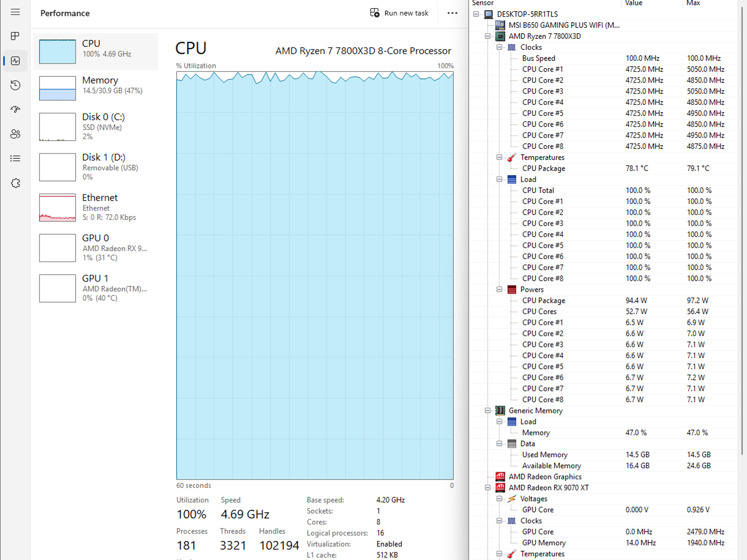
Task: Select the Performance page icon in sidebar
Action: point(15,61)
